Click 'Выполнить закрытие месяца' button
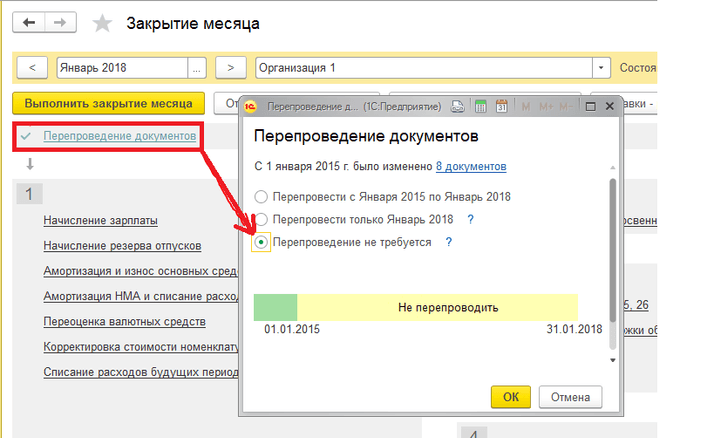 [109, 103]
